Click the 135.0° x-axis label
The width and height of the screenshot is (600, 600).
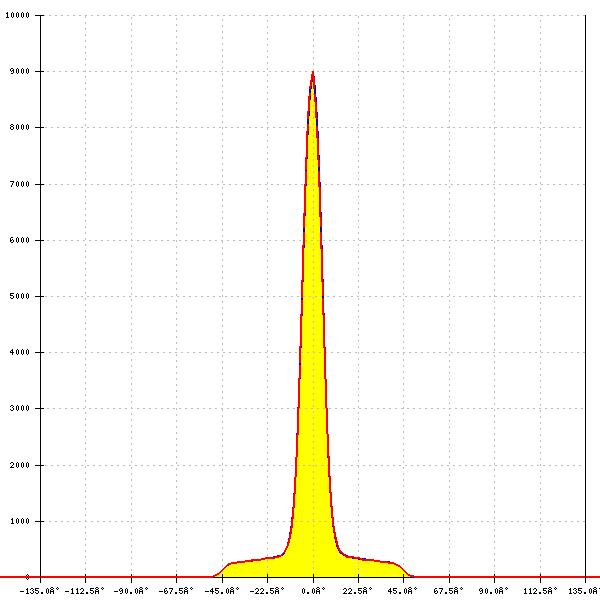[584, 590]
